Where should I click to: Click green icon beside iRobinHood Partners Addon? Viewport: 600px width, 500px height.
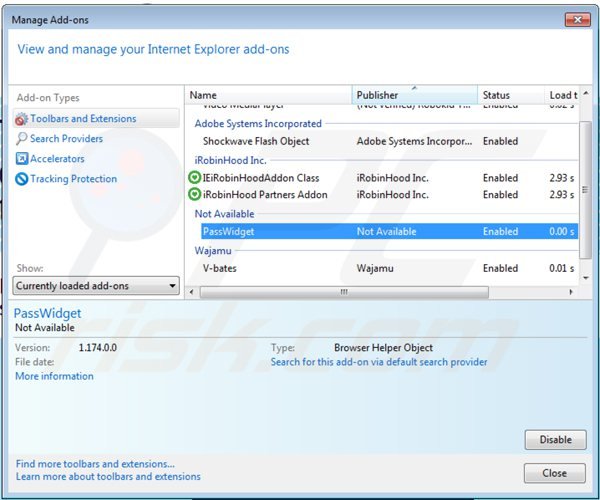point(194,194)
